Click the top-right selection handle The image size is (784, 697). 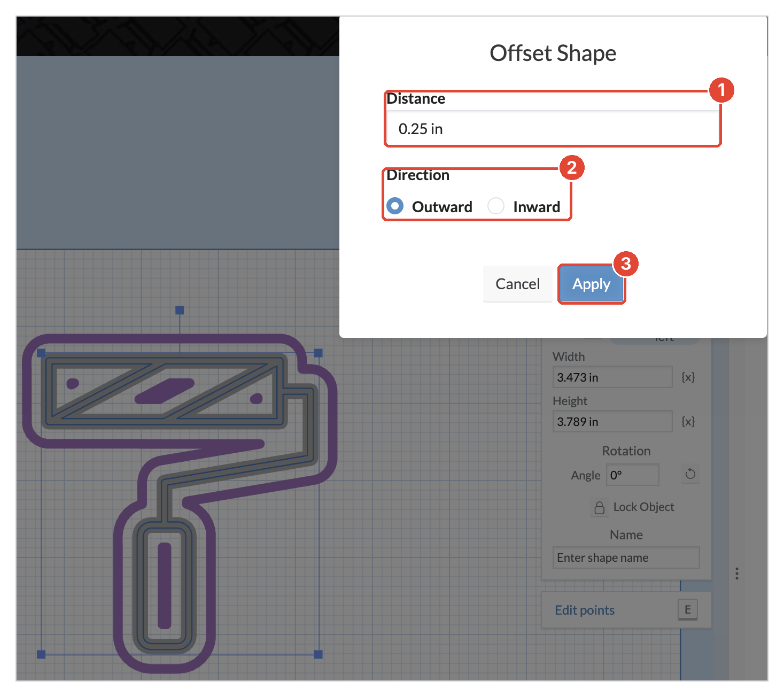[319, 353]
